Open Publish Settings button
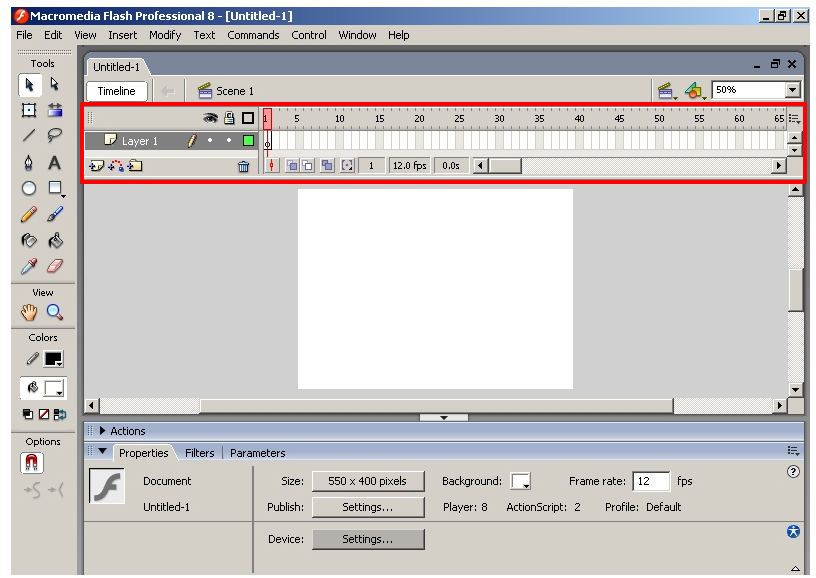The height and width of the screenshot is (578, 816). tap(368, 507)
